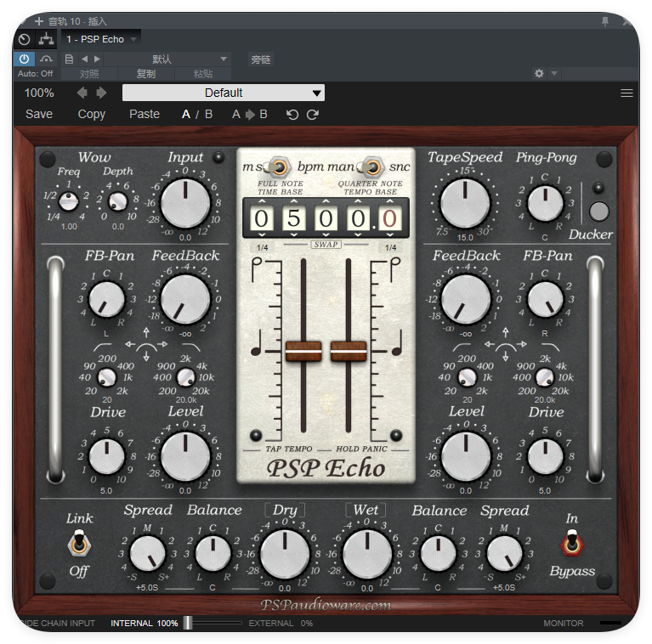
Task: Click left feedback routing arrows icon
Action: pos(146,344)
